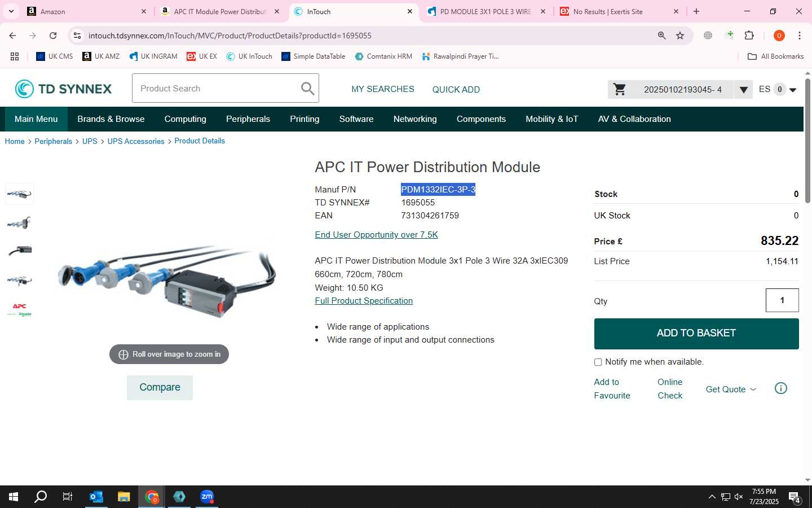Click Add to Favourite link
The image size is (812, 508).
point(612,389)
